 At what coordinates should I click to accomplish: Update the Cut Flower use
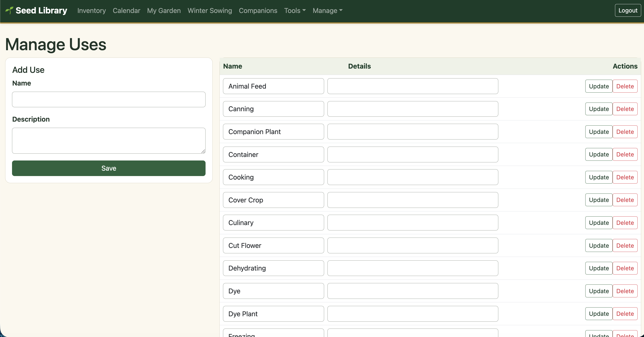point(599,246)
